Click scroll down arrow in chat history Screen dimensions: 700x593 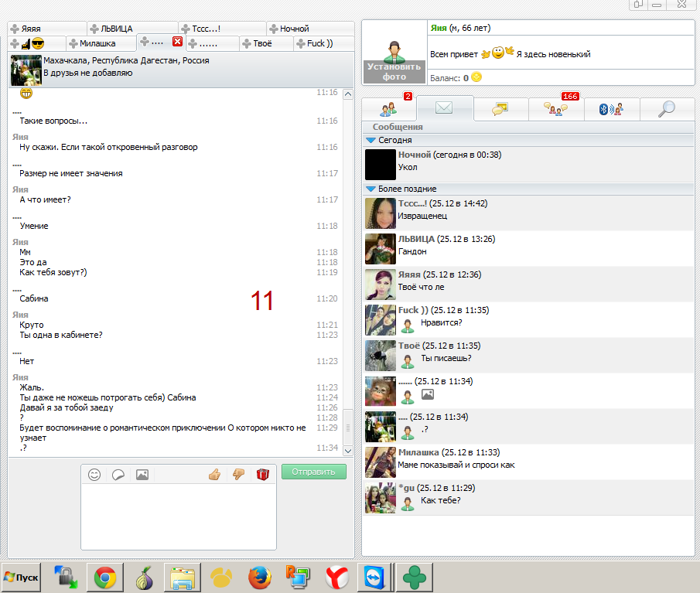click(x=348, y=451)
